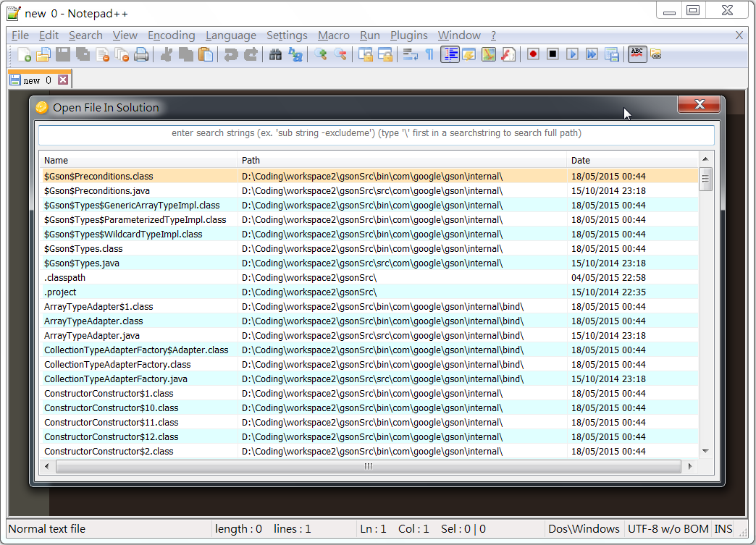
Task: Select the .classpath file row
Action: [x=370, y=277]
